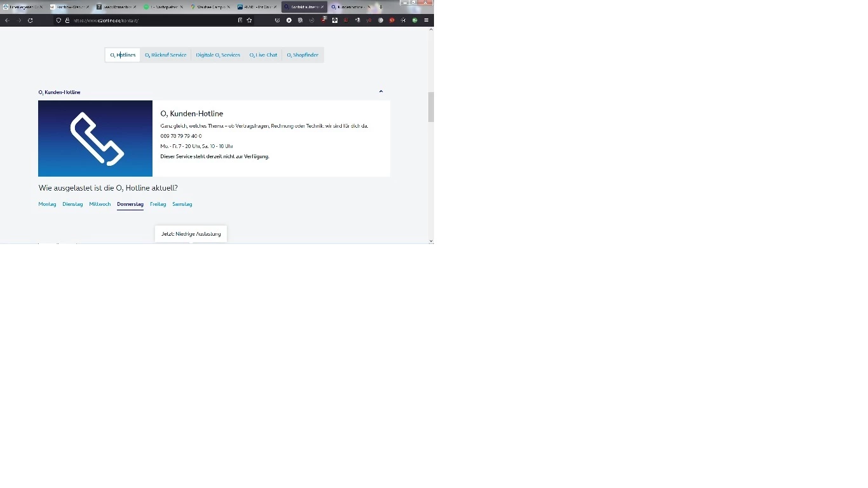Open the O2 Rückruf Service tab
The width and height of the screenshot is (868, 488).
click(165, 55)
